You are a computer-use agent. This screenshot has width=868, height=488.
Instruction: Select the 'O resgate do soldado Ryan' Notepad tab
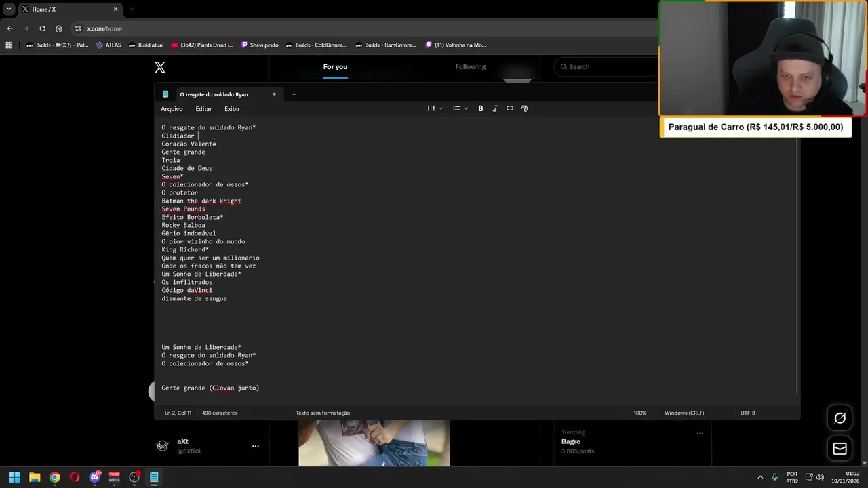[x=214, y=94]
